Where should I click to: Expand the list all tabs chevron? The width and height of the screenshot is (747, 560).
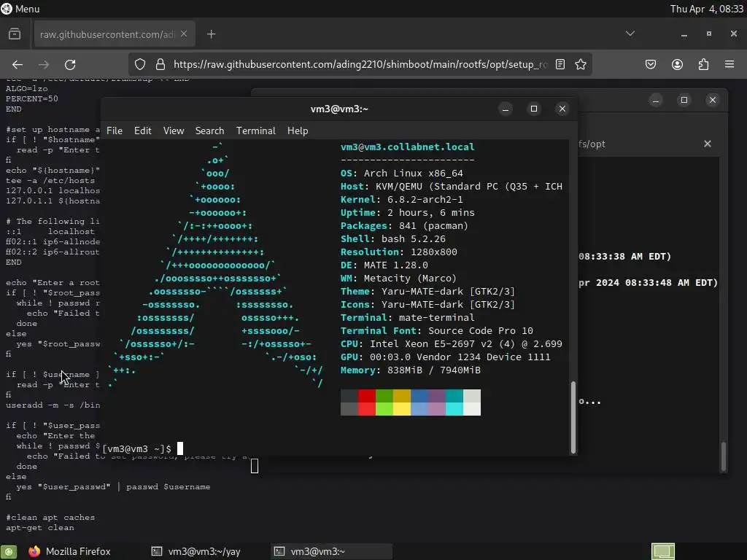click(x=630, y=34)
